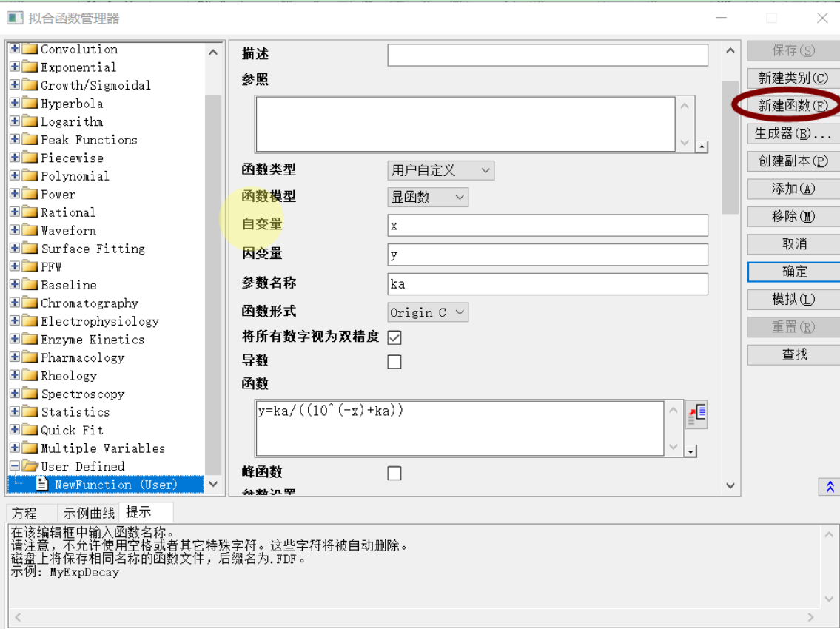Click the 新建类别(C) button
Viewport: 840px width, 629px height.
(x=793, y=78)
